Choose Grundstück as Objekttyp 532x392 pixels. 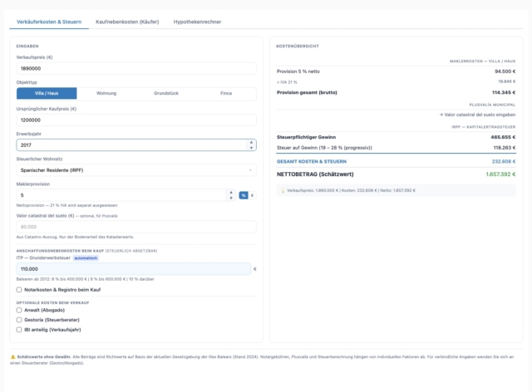(166, 93)
